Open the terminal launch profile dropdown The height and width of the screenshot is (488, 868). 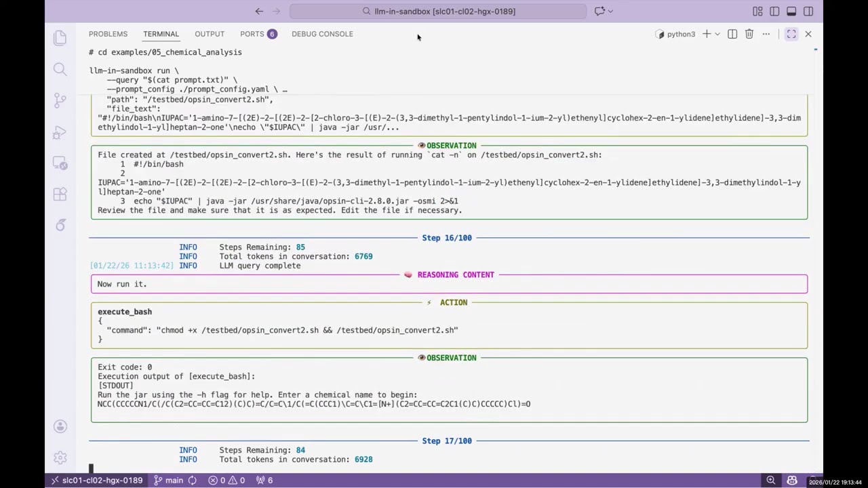coord(717,34)
